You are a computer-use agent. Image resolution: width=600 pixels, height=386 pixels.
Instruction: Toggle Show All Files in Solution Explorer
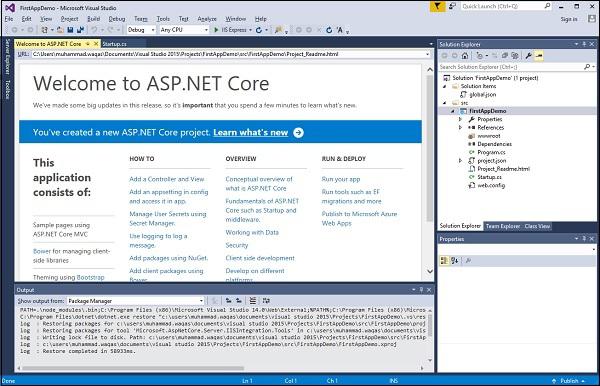pos(515,56)
